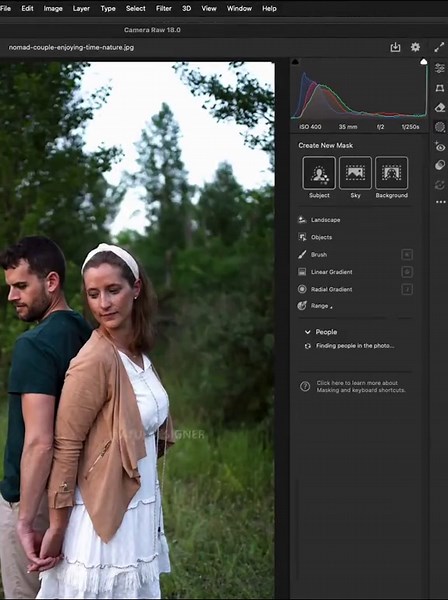Click the f/2 aperture readout
This screenshot has height=600, width=448.
[x=380, y=127]
